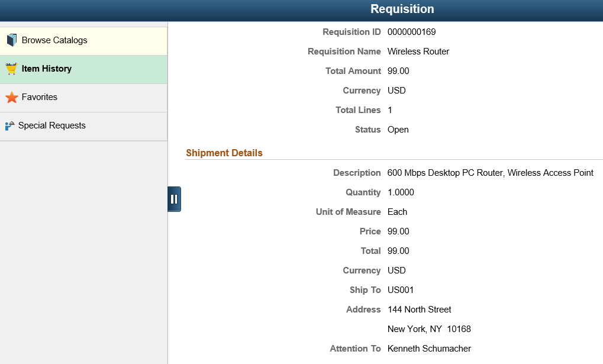Click the Kenneth Schumacher attention name

[429, 349]
